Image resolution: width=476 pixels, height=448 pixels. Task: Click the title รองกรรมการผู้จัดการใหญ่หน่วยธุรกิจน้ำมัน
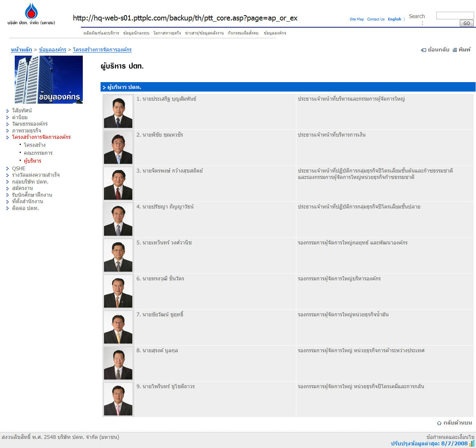click(343, 314)
